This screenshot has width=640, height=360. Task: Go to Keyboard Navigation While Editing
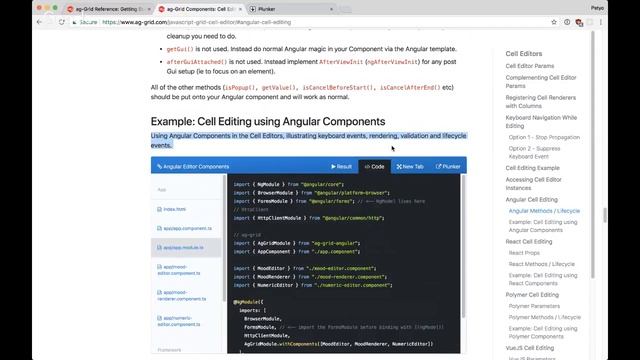pyautogui.click(x=541, y=122)
